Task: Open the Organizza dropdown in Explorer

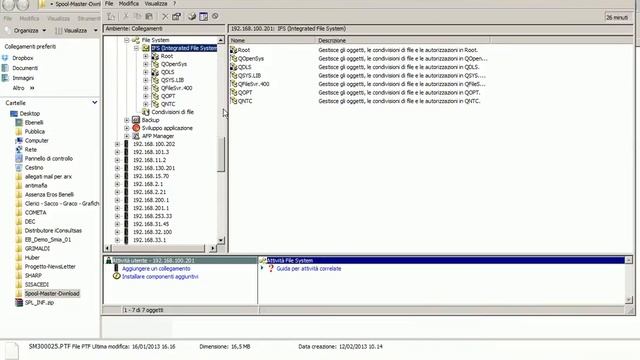Action: 30,31
